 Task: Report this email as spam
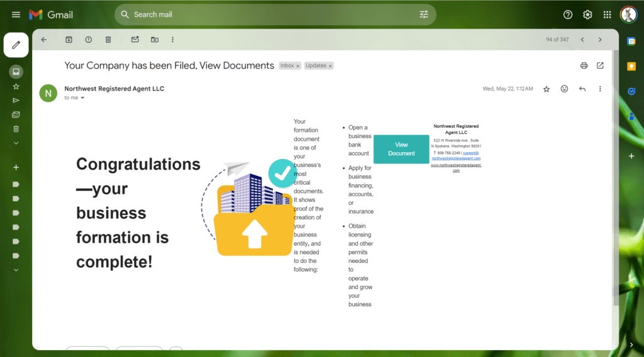(x=88, y=40)
